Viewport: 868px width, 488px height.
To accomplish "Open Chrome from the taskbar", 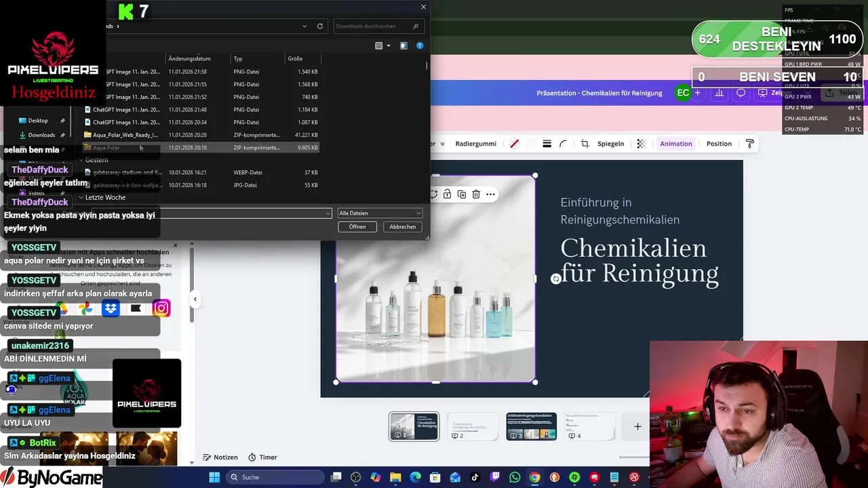I will point(534,477).
